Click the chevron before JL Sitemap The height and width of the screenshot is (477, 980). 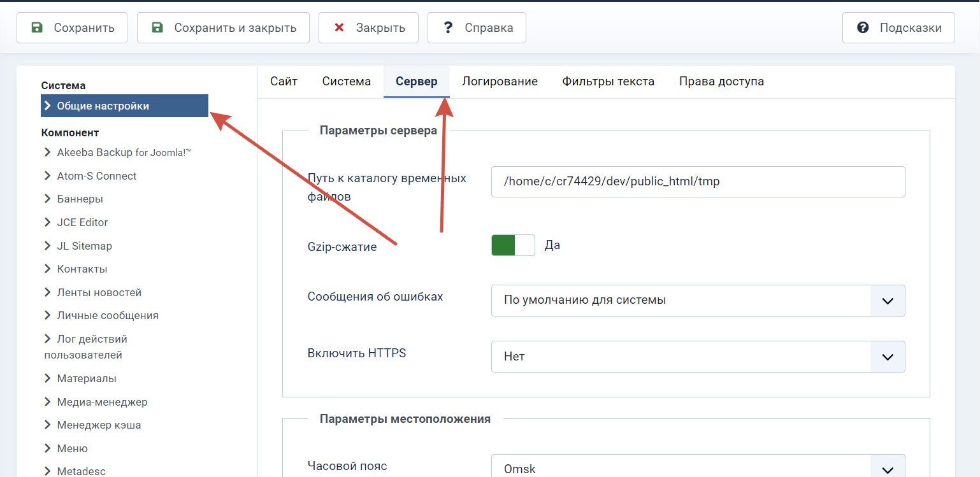[48, 246]
